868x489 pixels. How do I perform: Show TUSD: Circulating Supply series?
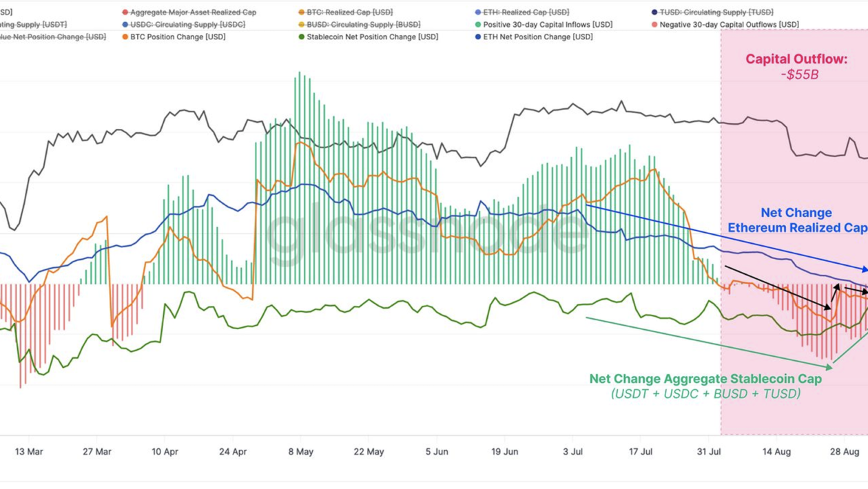[712, 12]
